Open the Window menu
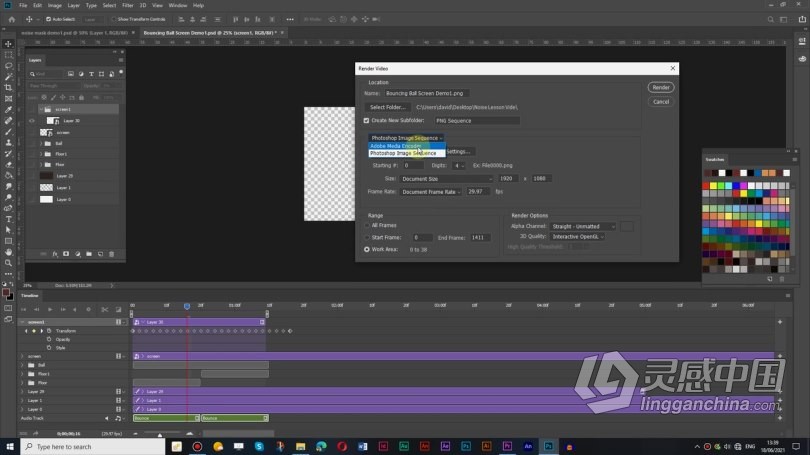The height and width of the screenshot is (455, 810). coord(178,5)
